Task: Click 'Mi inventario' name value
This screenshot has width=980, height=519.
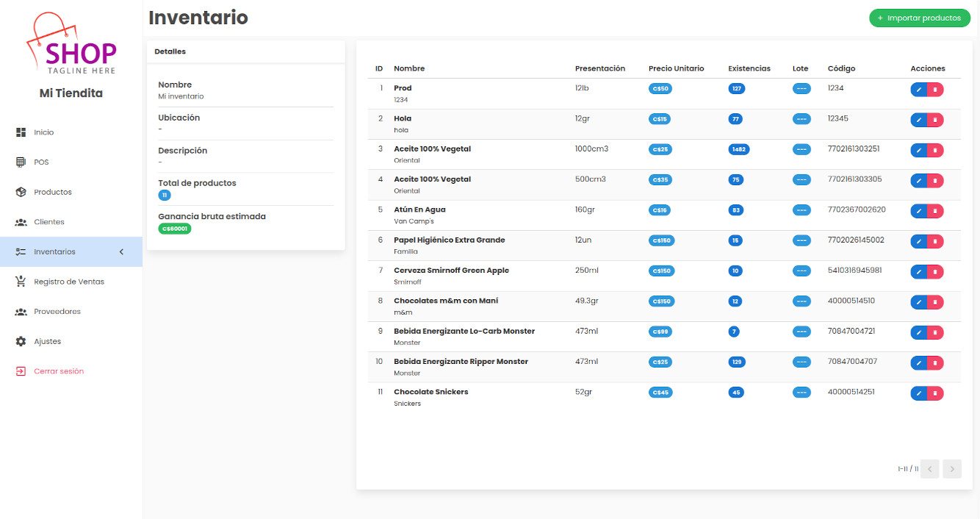Action: (x=181, y=96)
